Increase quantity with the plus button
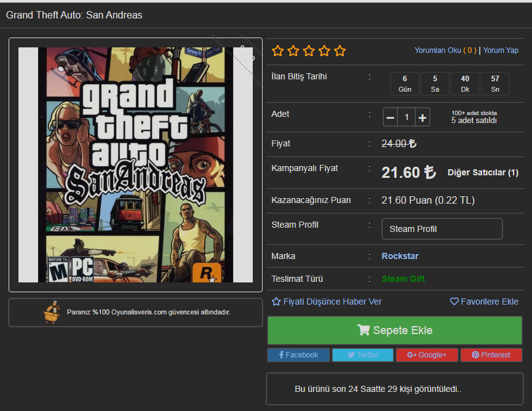Screen dimensions: 532x411 (x=423, y=118)
